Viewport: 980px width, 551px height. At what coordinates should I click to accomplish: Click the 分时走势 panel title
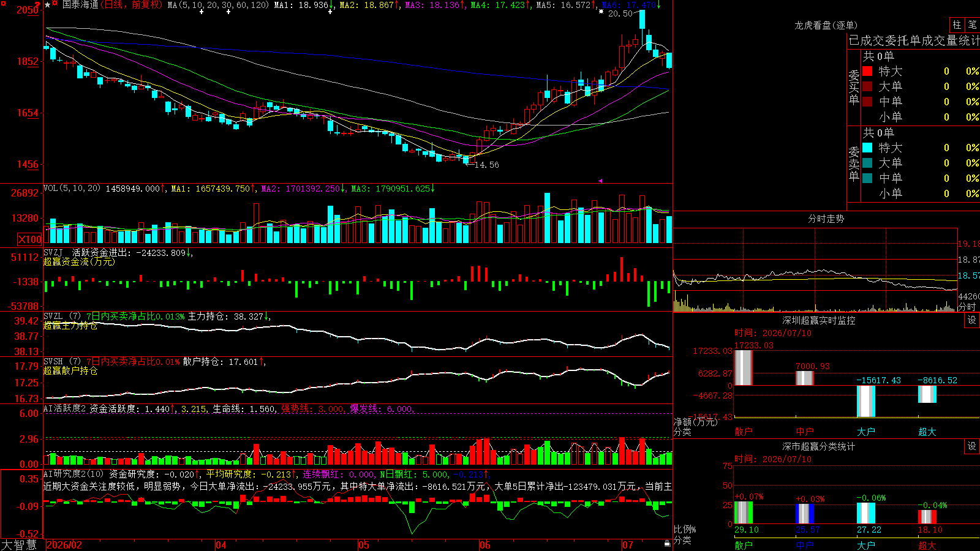(826, 219)
